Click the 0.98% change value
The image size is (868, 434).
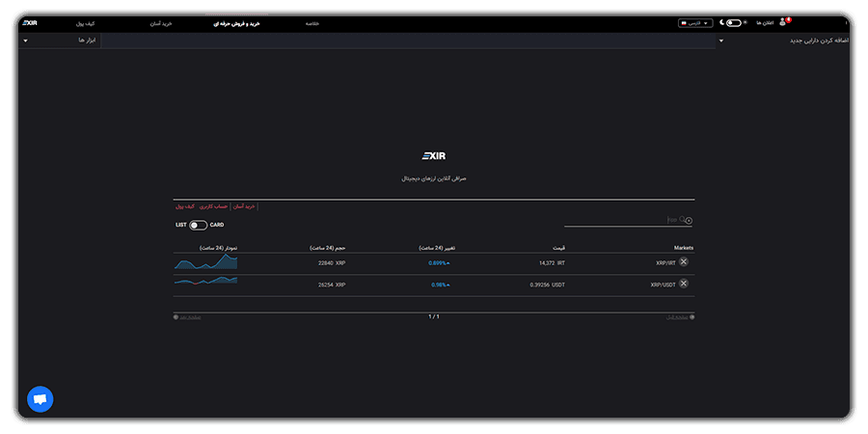pos(441,285)
